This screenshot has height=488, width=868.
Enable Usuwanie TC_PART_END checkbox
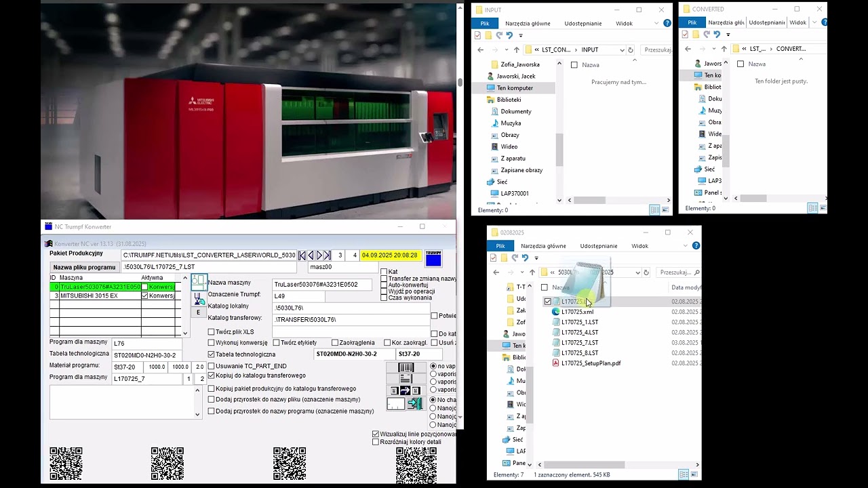click(212, 366)
